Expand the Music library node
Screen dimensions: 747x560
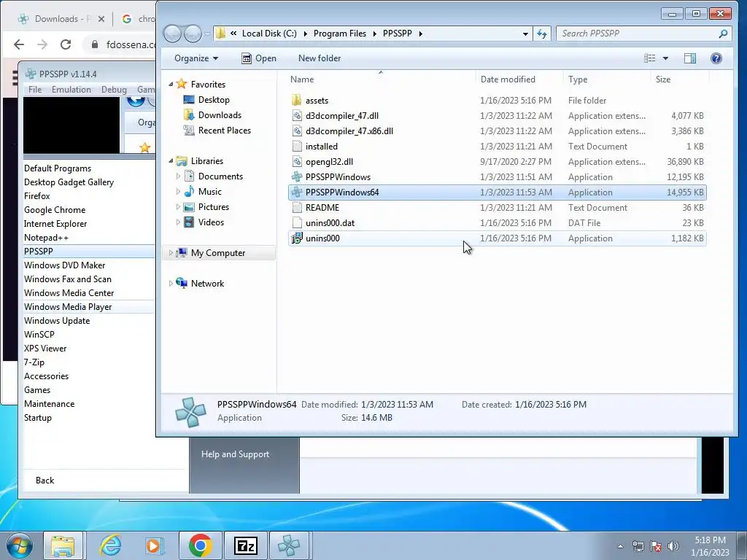(x=178, y=192)
